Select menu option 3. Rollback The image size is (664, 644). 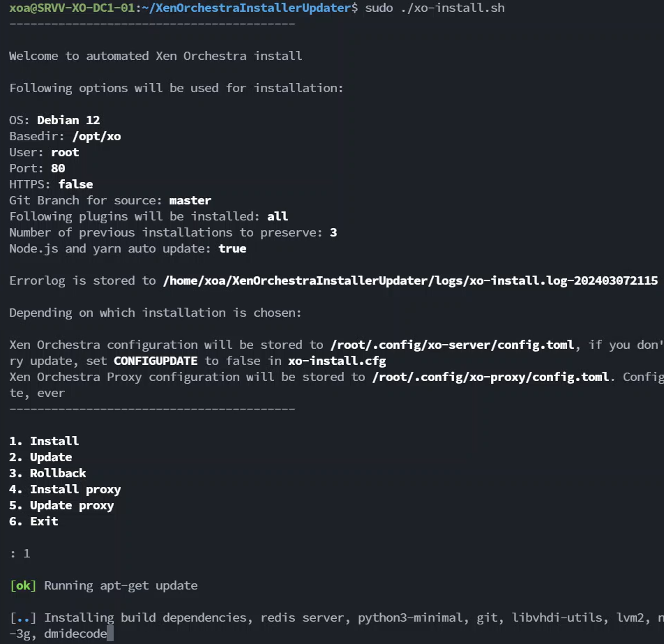(x=47, y=473)
